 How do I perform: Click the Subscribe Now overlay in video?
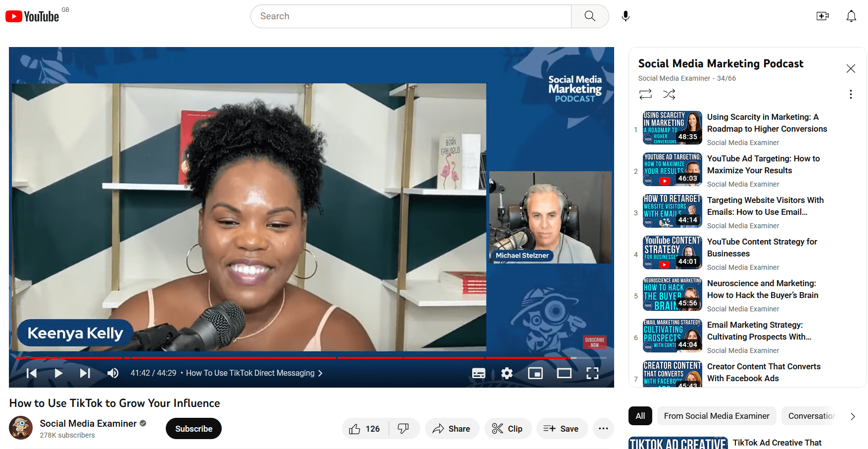pyautogui.click(x=595, y=342)
